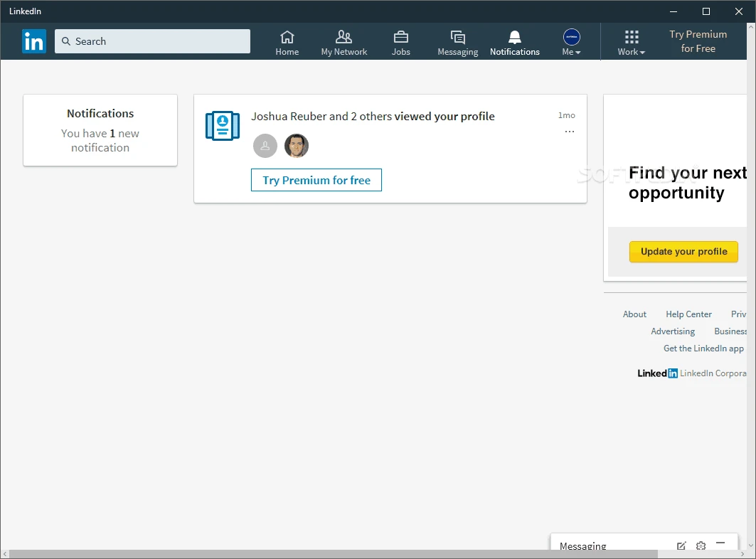Maximize the LinkedIn window
Screen dimensions: 756x559
(x=706, y=11)
